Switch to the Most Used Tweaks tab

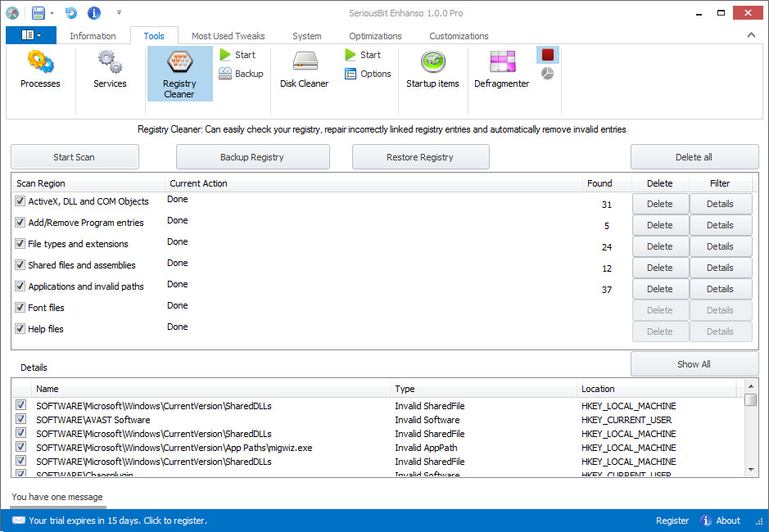(x=228, y=36)
